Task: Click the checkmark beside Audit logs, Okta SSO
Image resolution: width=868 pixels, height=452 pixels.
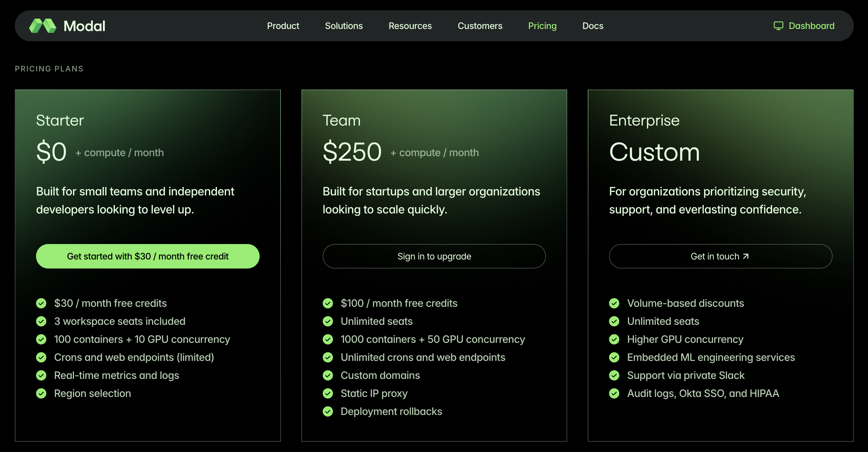Action: pos(614,393)
